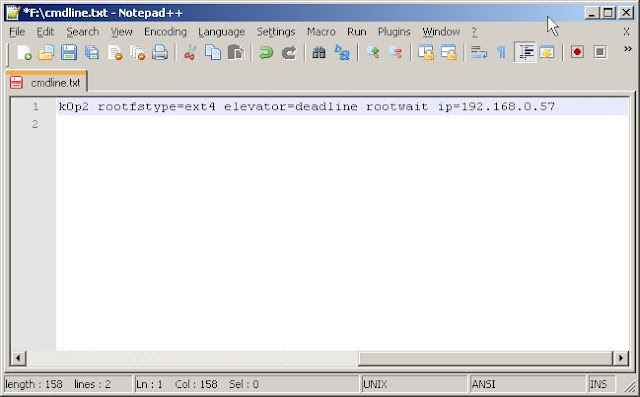Open the View menu
Screen dimensions: 640x397
click(121, 32)
